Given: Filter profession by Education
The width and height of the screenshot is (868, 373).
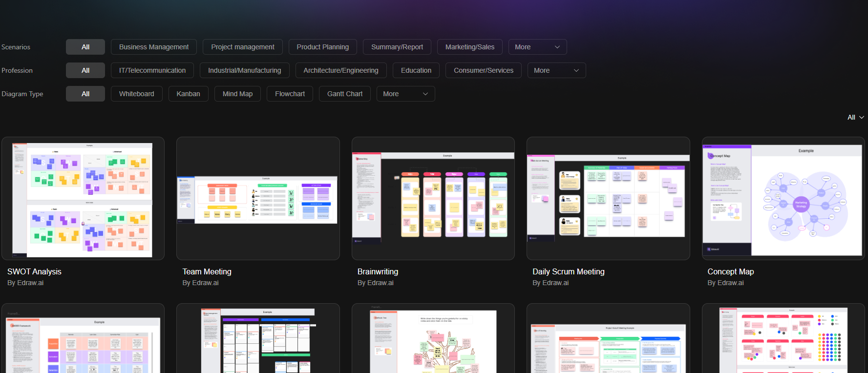Looking at the screenshot, I should [x=416, y=70].
